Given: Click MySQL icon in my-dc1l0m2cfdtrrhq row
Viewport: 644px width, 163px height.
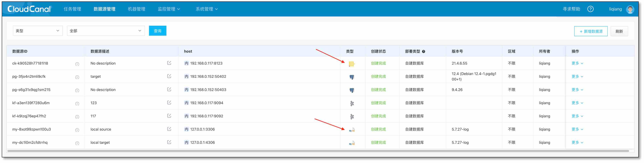Looking at the screenshot, I should [352, 143].
